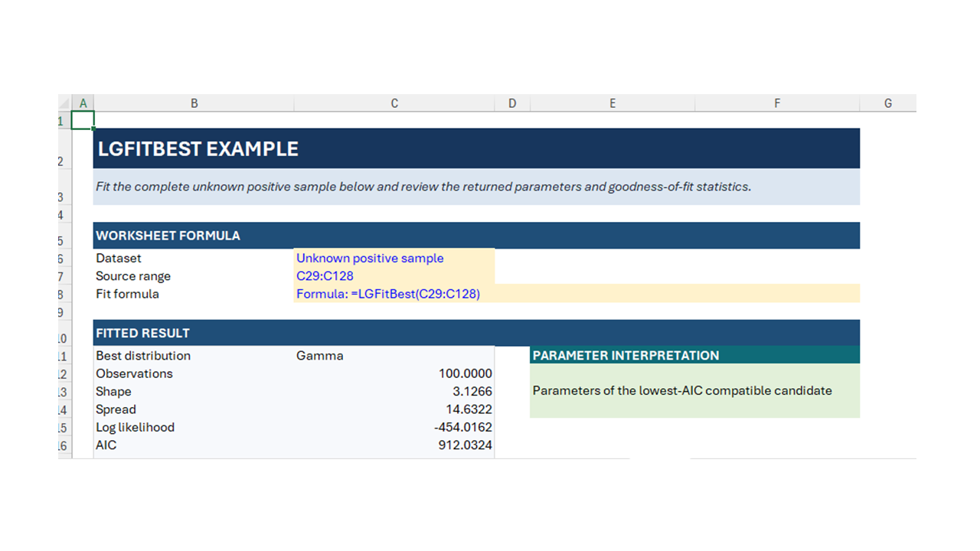Select column A header
Screen dimensions: 980x551
pos(83,103)
